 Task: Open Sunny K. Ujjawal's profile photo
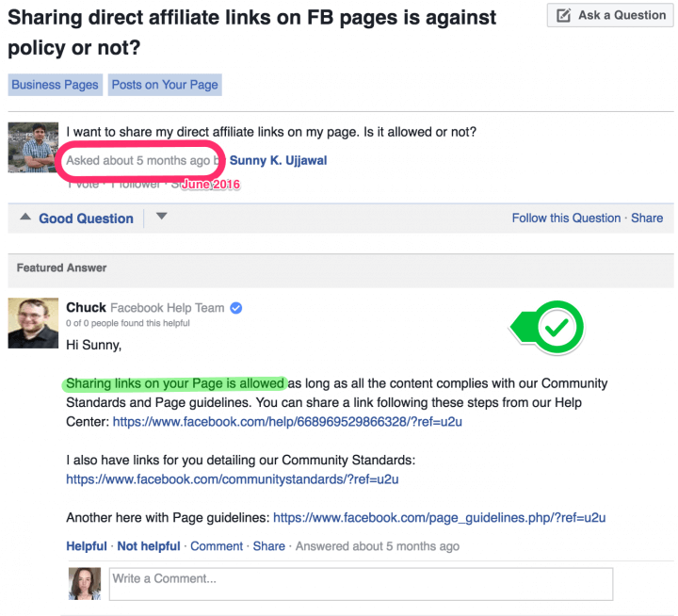coord(33,148)
